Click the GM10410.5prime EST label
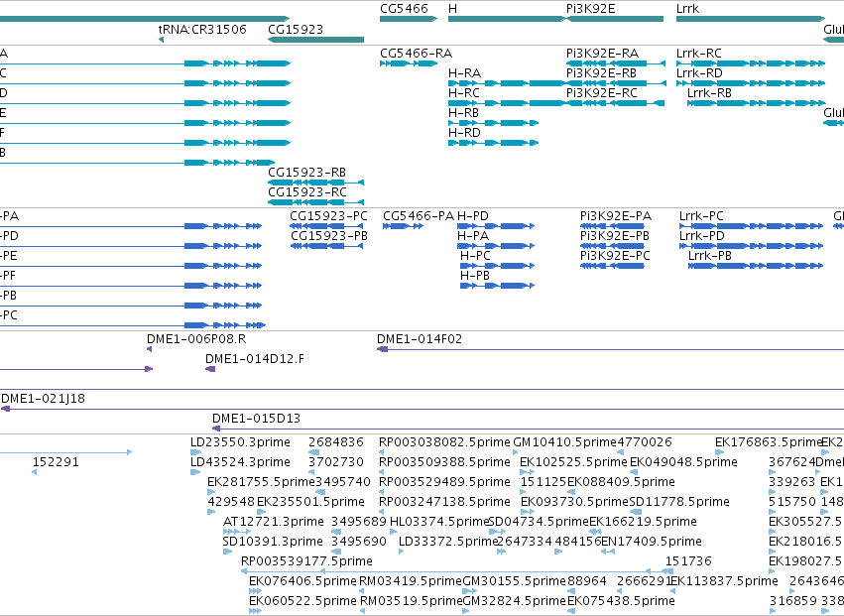 564,442
